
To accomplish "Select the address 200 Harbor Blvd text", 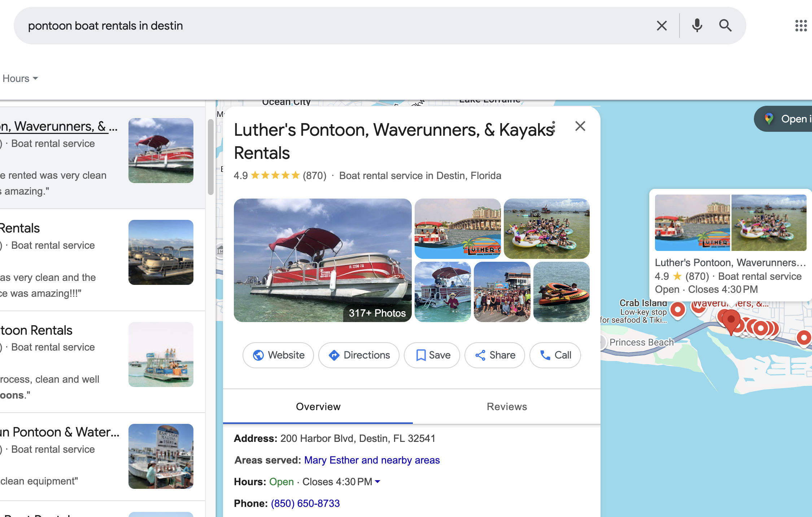I will click(358, 438).
